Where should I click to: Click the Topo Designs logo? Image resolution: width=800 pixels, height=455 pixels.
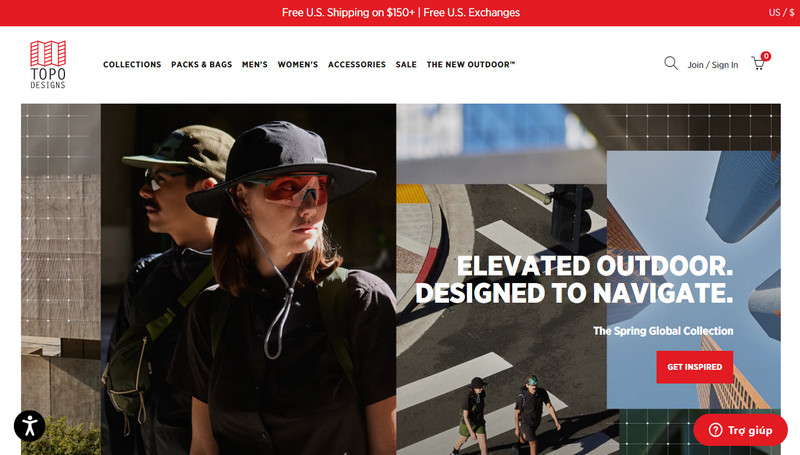[48, 65]
